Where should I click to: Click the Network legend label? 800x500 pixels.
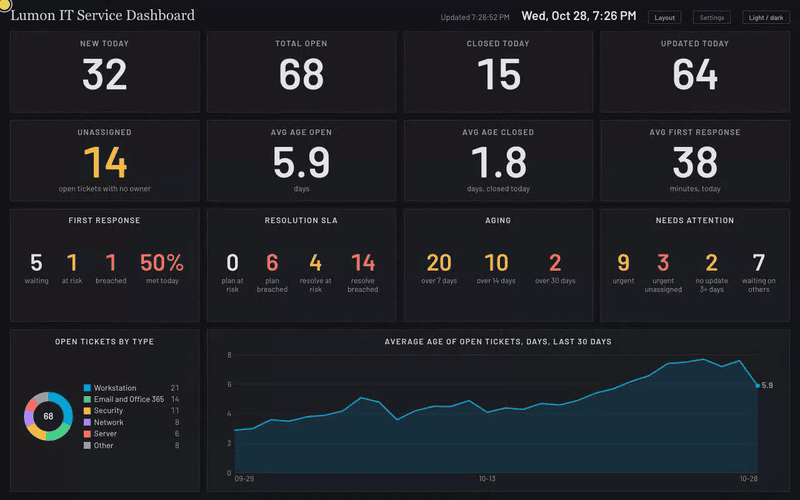(x=109, y=422)
